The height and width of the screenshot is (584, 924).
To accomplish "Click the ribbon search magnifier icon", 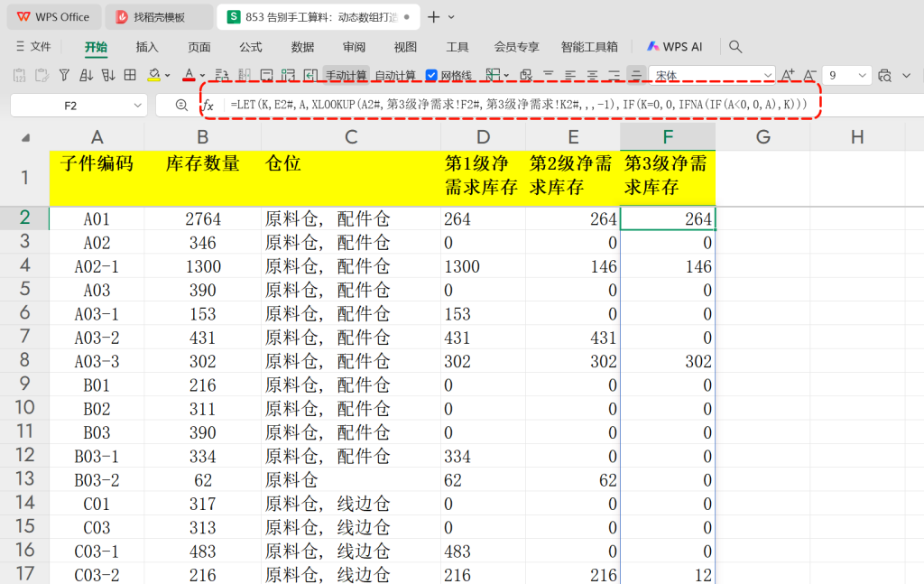I will [735, 47].
